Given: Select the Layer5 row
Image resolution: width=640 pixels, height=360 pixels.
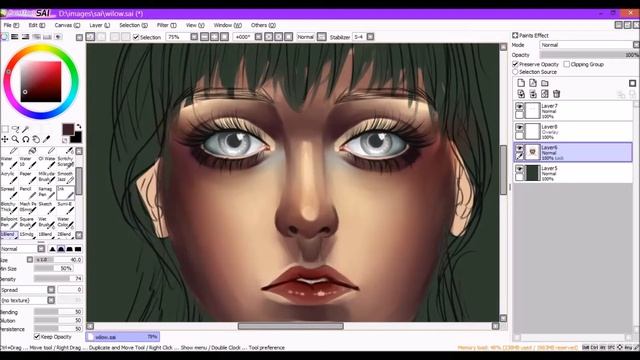Looking at the screenshot, I should pos(573,173).
